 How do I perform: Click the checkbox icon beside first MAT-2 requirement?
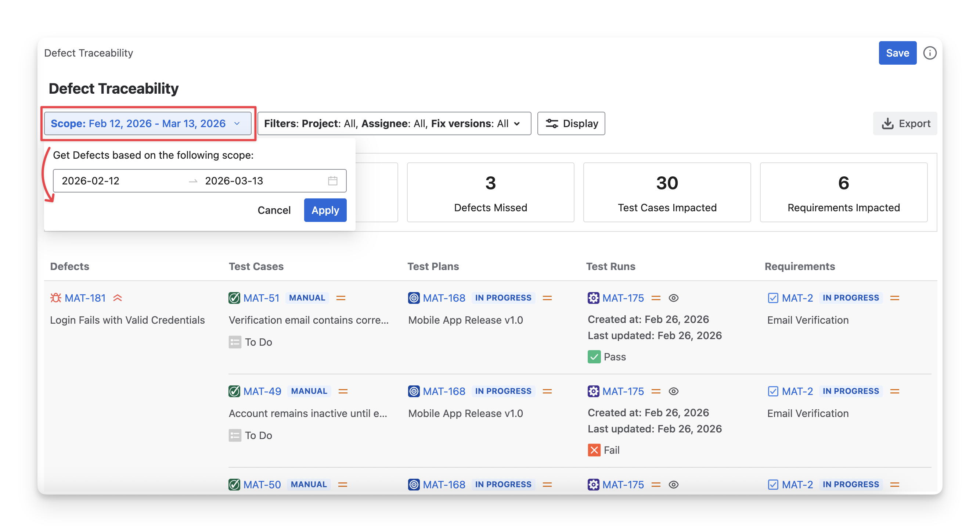tap(773, 298)
